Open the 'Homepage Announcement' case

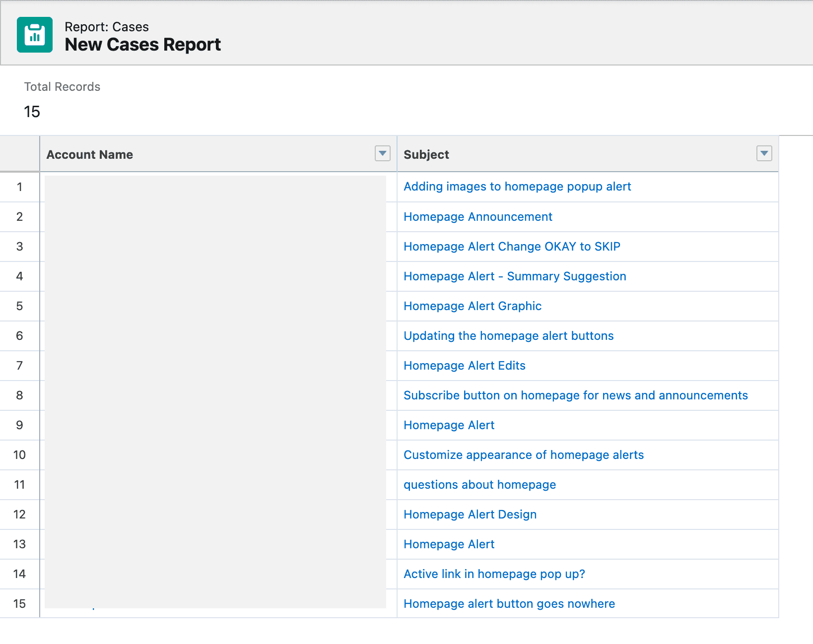point(477,217)
